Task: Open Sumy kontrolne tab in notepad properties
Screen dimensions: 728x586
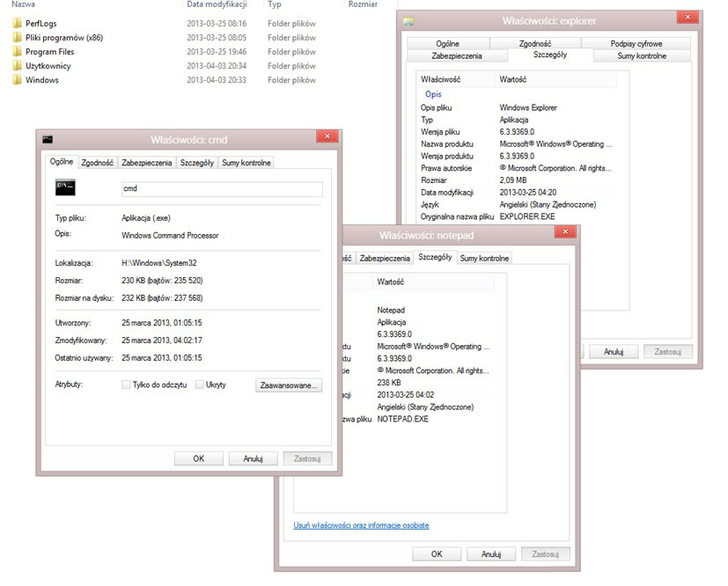Action: pos(484,259)
